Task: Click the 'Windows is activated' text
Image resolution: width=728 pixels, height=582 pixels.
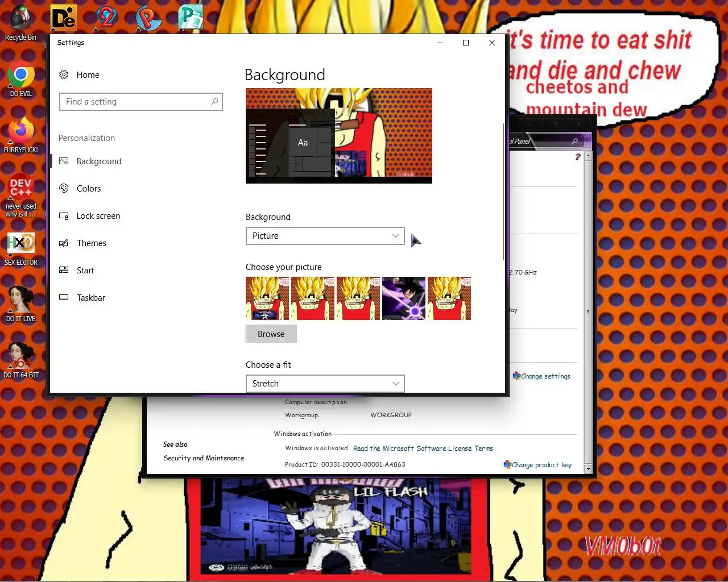Action: click(316, 448)
